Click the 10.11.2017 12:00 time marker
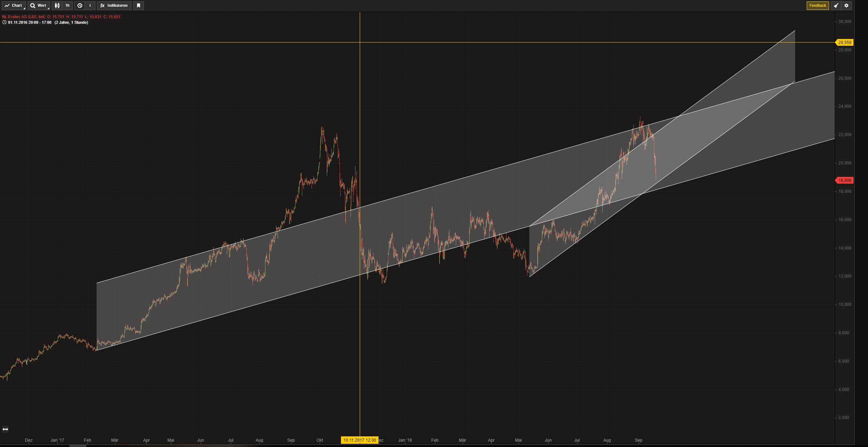Image resolution: width=868 pixels, height=447 pixels. tap(359, 440)
